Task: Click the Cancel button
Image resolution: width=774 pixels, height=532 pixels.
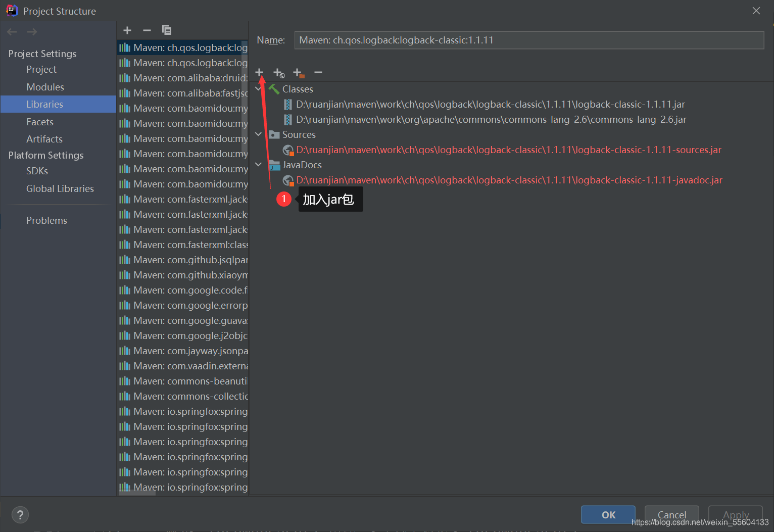Action: [672, 514]
